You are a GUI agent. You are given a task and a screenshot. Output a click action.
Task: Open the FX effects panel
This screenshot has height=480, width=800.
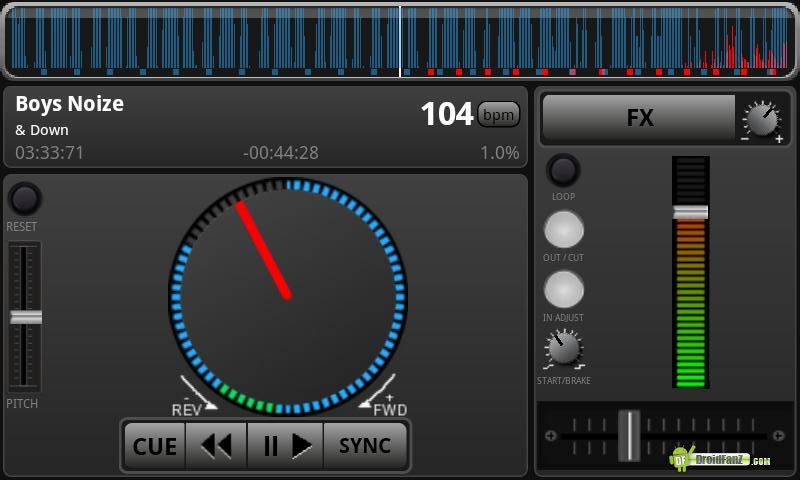pos(639,117)
